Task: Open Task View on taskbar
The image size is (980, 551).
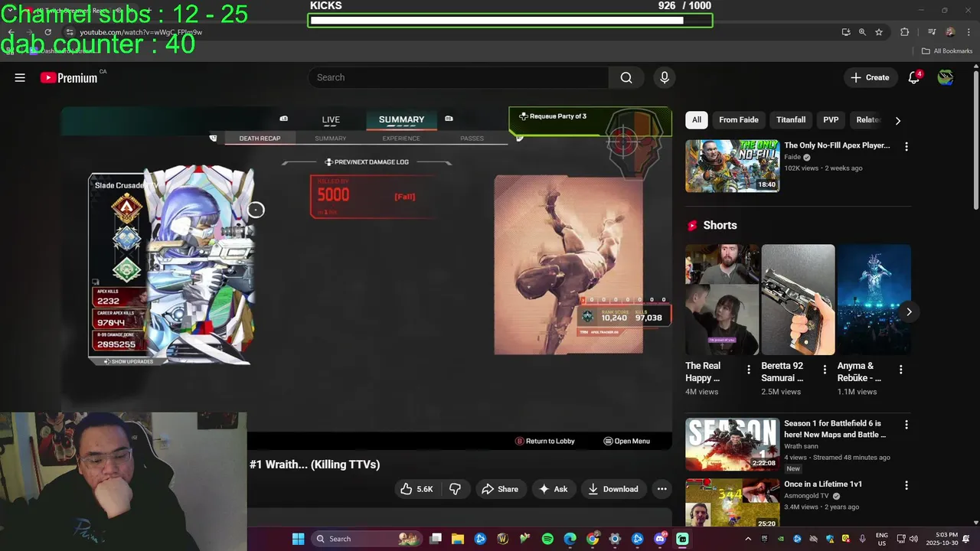Action: [x=436, y=539]
